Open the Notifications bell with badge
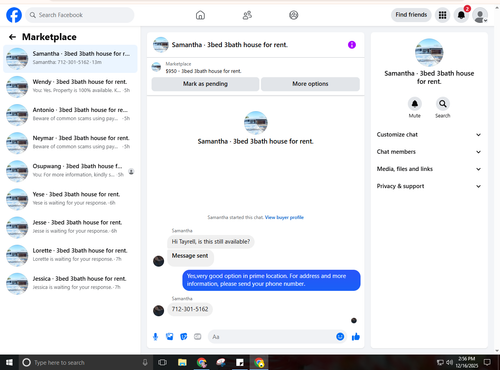The width and height of the screenshot is (500, 370). [x=461, y=15]
